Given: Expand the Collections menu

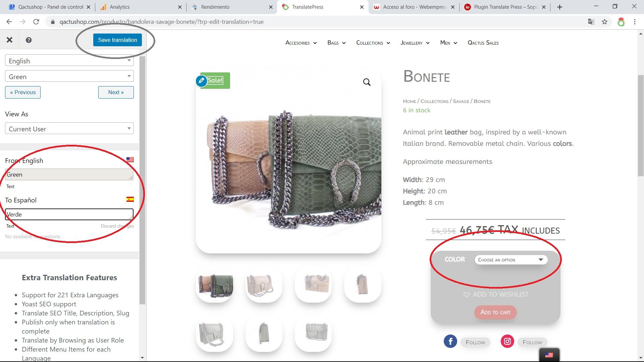Looking at the screenshot, I should (x=373, y=43).
